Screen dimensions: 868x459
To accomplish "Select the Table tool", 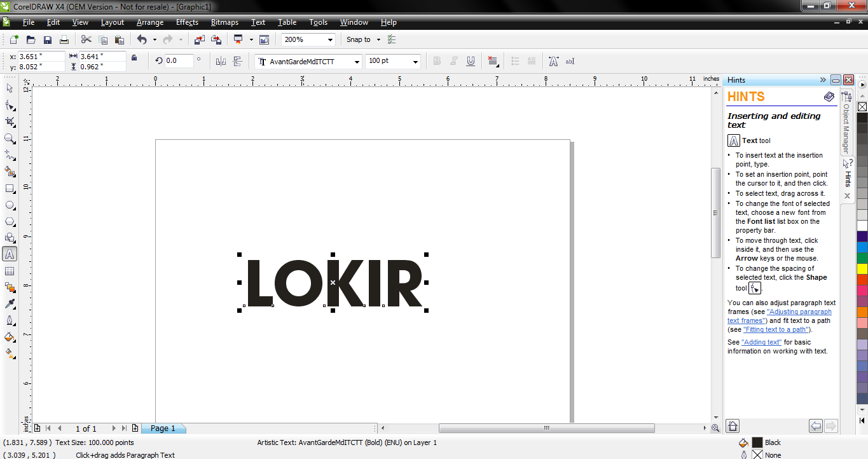I will point(10,270).
